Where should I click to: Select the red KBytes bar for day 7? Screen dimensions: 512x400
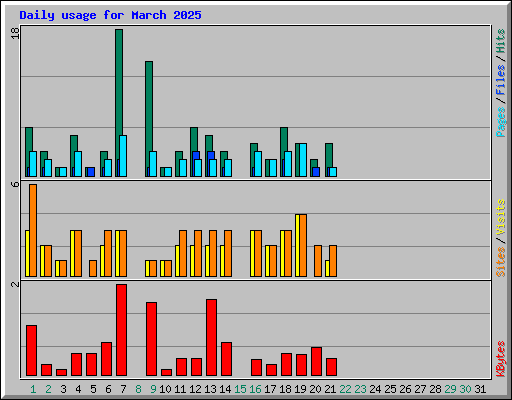point(121,330)
